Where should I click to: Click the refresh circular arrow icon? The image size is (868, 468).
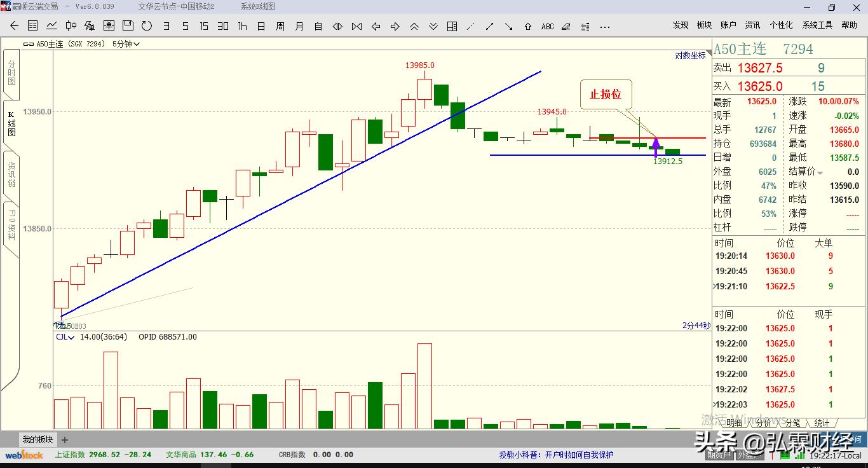[147, 26]
